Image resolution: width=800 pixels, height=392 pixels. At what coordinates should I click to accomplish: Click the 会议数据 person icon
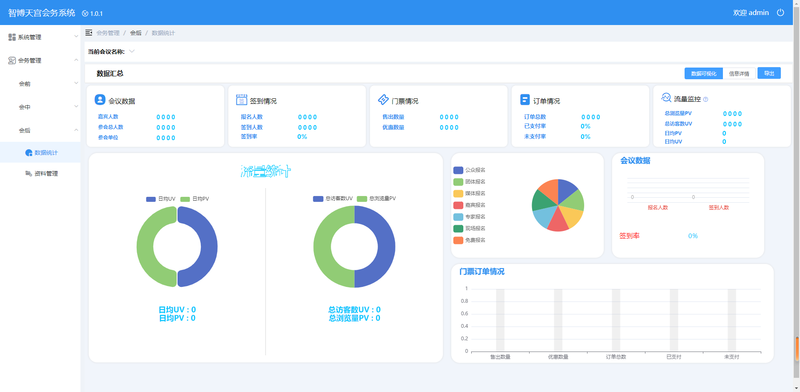(100, 100)
